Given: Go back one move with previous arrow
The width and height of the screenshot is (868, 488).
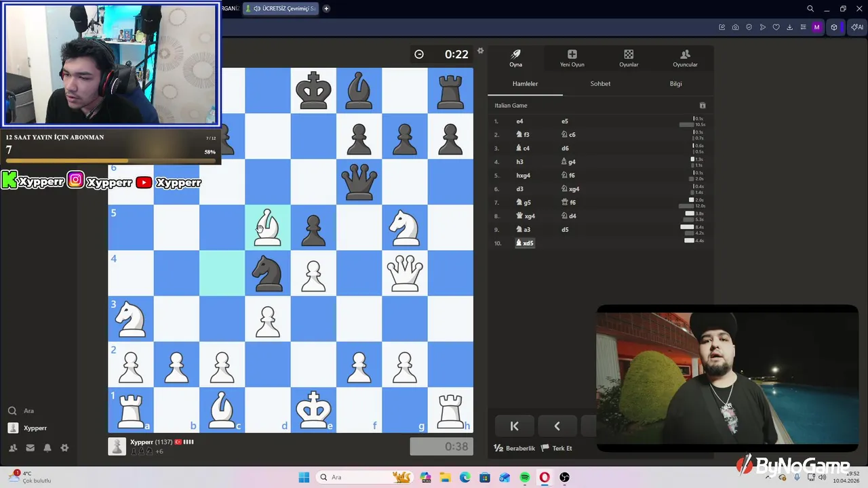Looking at the screenshot, I should pyautogui.click(x=557, y=426).
